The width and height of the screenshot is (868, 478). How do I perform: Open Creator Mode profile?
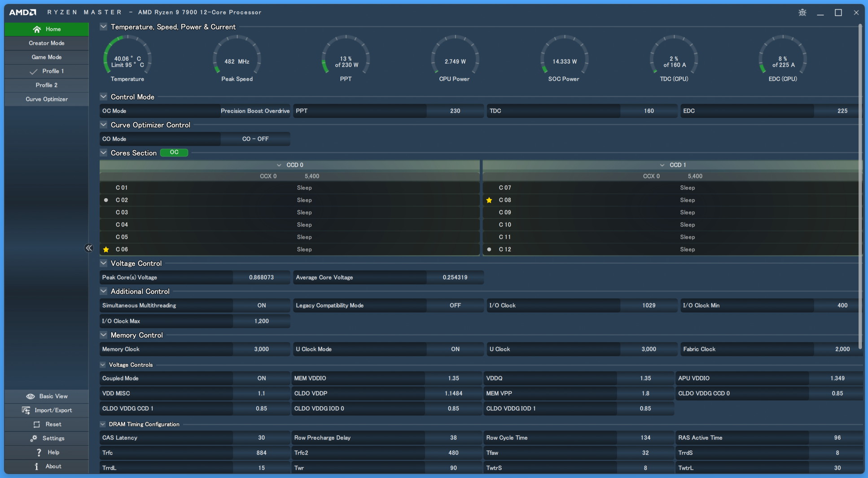pos(47,43)
